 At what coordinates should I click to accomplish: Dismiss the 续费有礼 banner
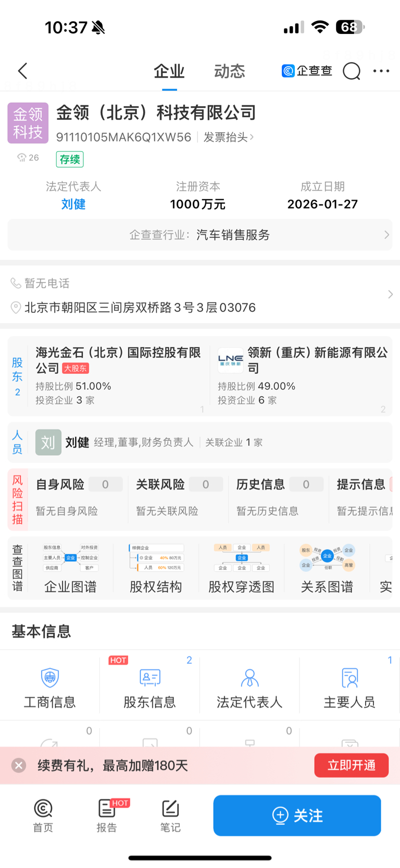pyautogui.click(x=19, y=765)
